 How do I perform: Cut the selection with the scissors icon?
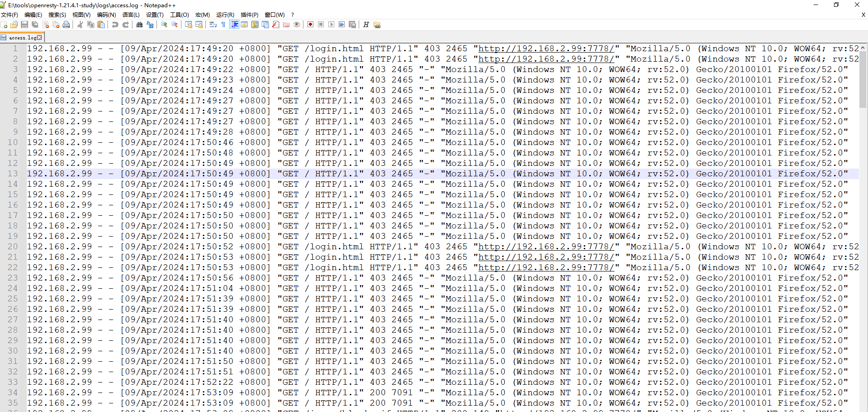click(80, 24)
